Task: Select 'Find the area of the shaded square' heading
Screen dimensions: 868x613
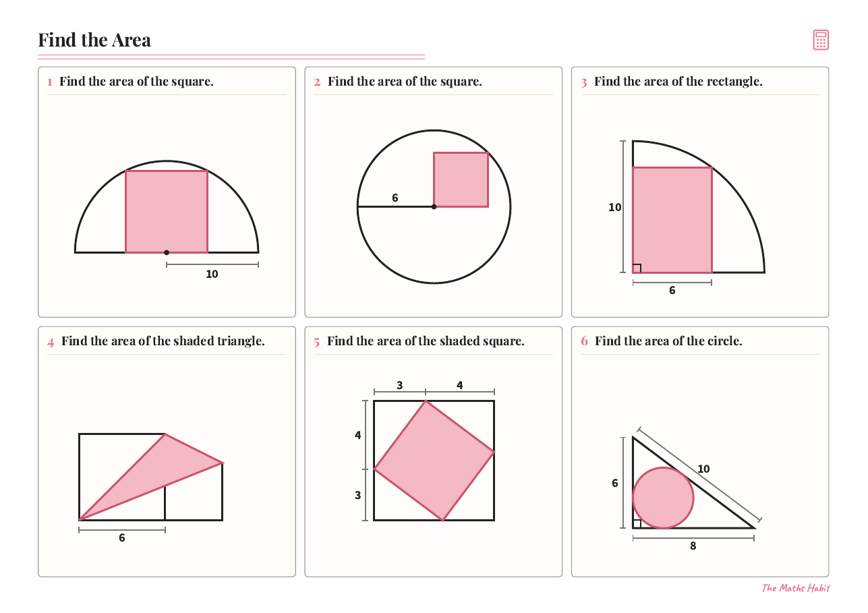Action: (x=426, y=341)
